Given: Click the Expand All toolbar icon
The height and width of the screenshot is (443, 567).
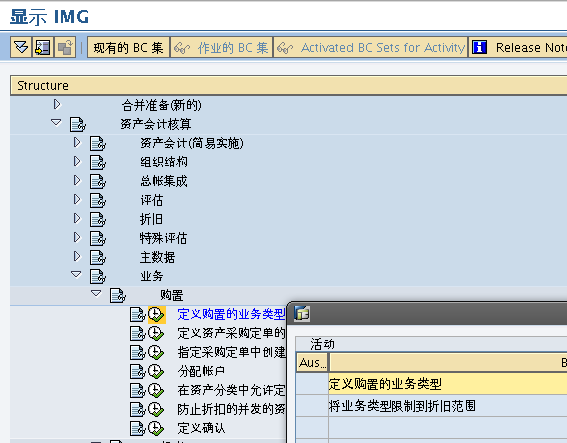Looking at the screenshot, I should [x=21, y=47].
